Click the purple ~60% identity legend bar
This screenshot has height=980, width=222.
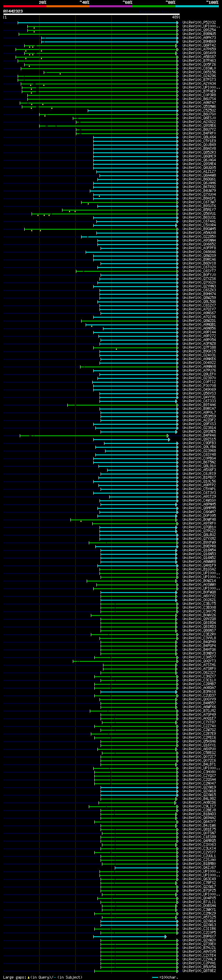111,7
